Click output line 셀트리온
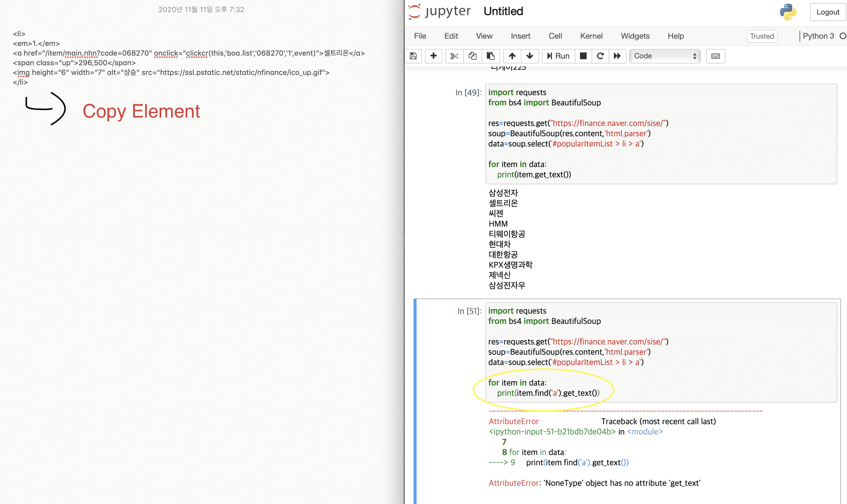The height and width of the screenshot is (504, 847). coord(503,203)
